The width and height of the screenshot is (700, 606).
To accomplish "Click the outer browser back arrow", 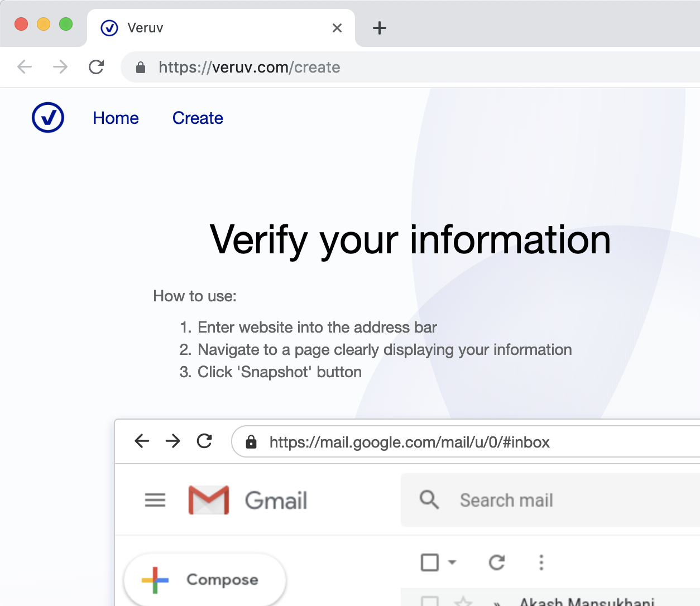I will pyautogui.click(x=25, y=67).
